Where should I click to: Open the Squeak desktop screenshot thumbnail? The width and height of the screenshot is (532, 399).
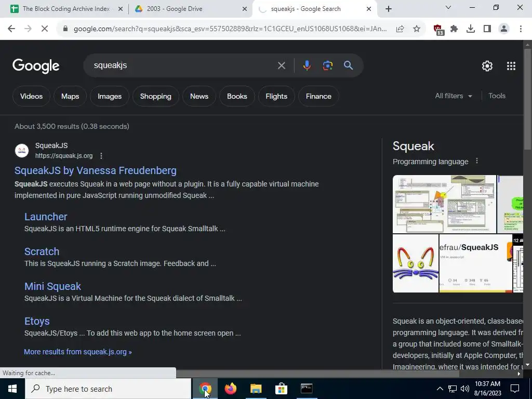444,204
